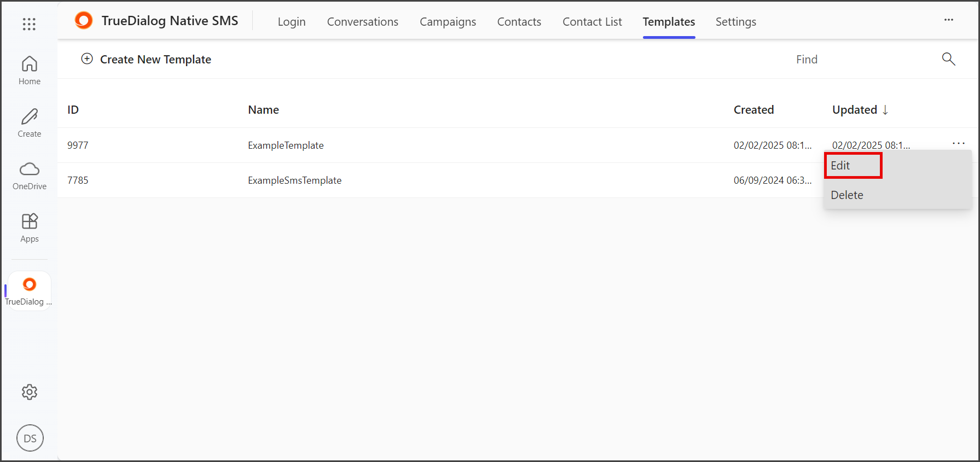The height and width of the screenshot is (462, 980).
Task: Click ExampleTemplate updated date cell
Action: 871,145
